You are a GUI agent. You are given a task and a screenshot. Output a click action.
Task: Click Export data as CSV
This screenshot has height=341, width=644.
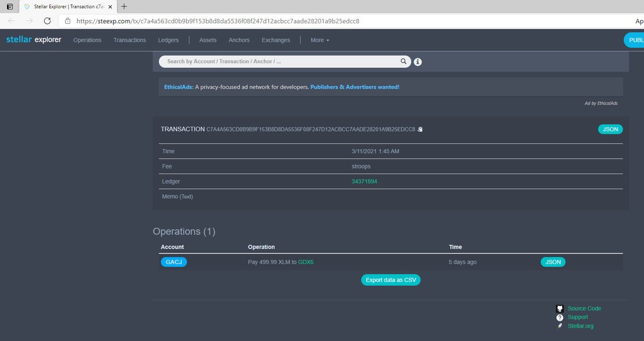click(x=391, y=280)
